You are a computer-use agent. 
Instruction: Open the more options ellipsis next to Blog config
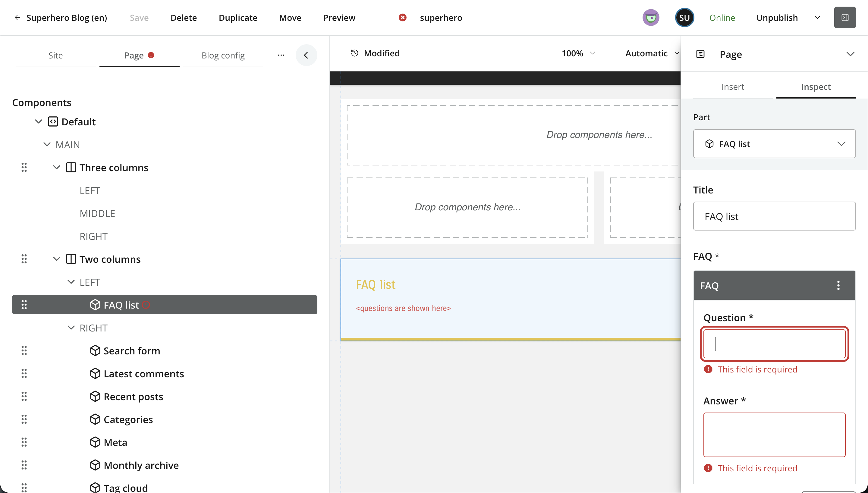(281, 55)
